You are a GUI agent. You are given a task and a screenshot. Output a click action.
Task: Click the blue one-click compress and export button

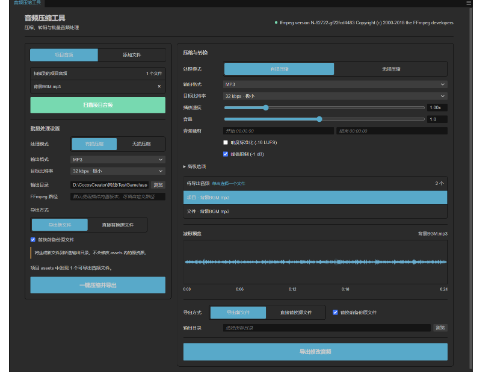tap(98, 285)
